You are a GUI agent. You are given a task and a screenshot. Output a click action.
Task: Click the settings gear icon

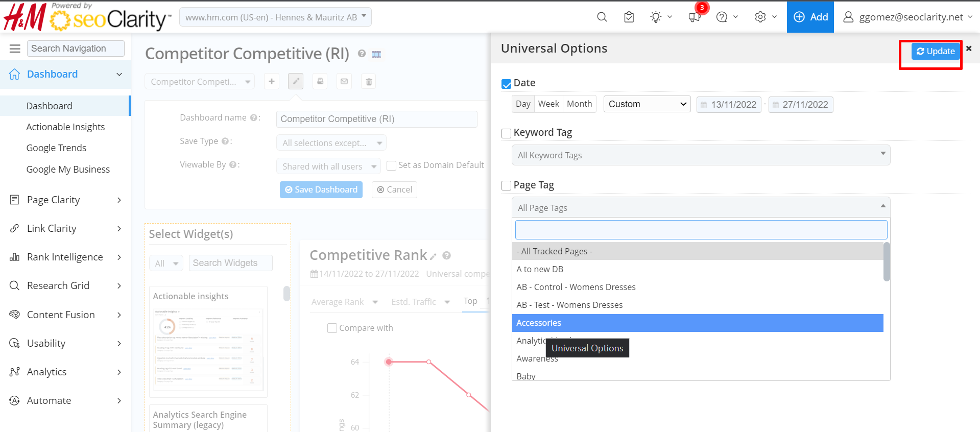[760, 17]
